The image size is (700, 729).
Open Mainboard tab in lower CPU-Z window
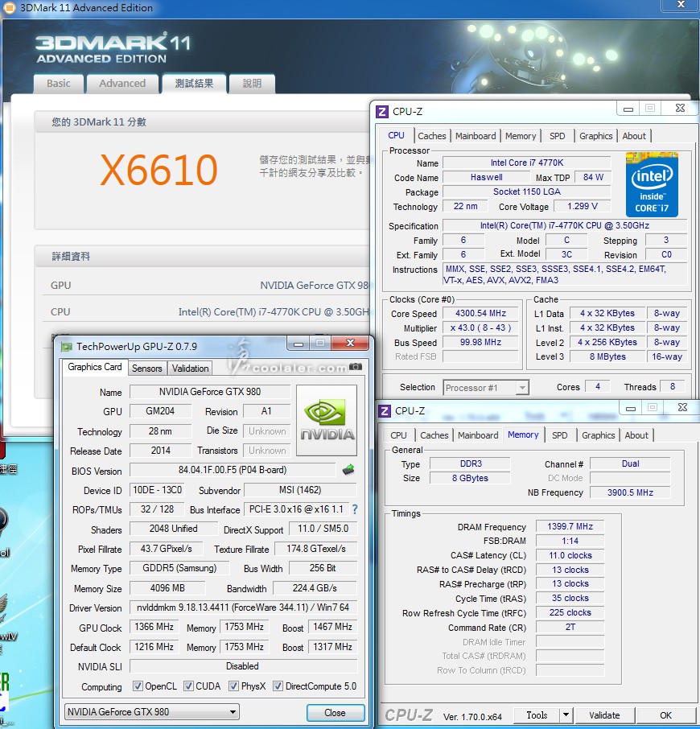[478, 435]
